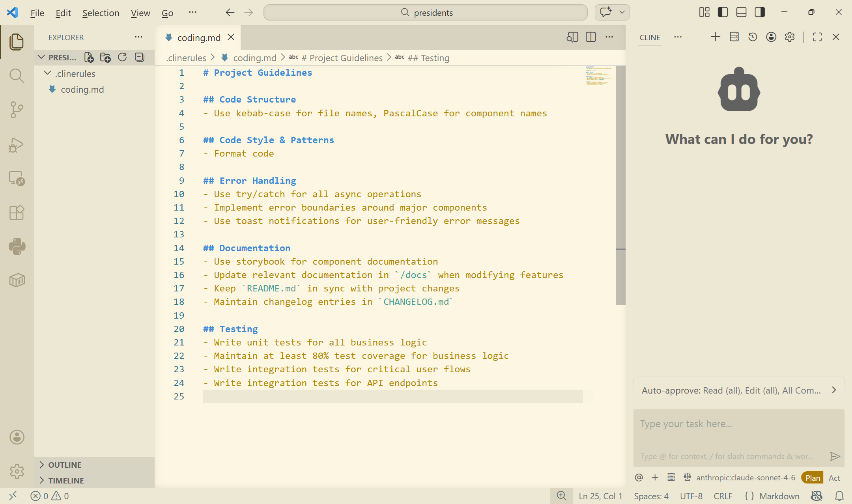852x504 pixels.
Task: Click the New File icon in Explorer
Action: coord(89,58)
